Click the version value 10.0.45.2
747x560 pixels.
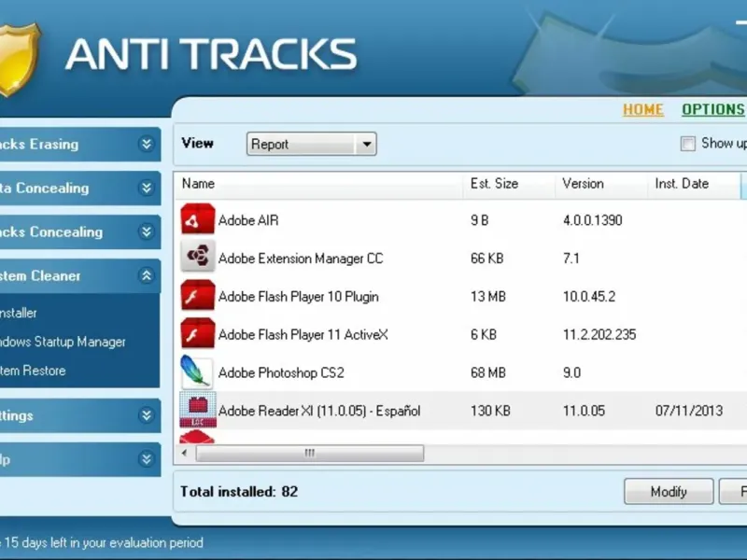pyautogui.click(x=589, y=296)
